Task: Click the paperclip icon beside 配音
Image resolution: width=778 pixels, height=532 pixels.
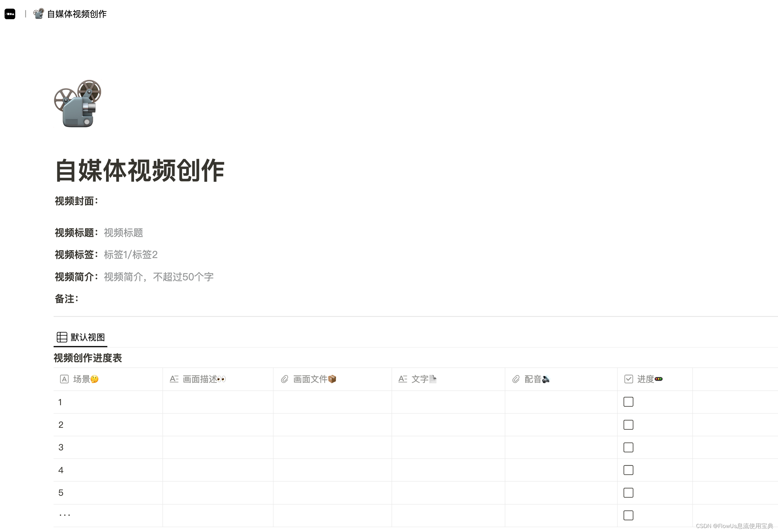Action: 516,379
